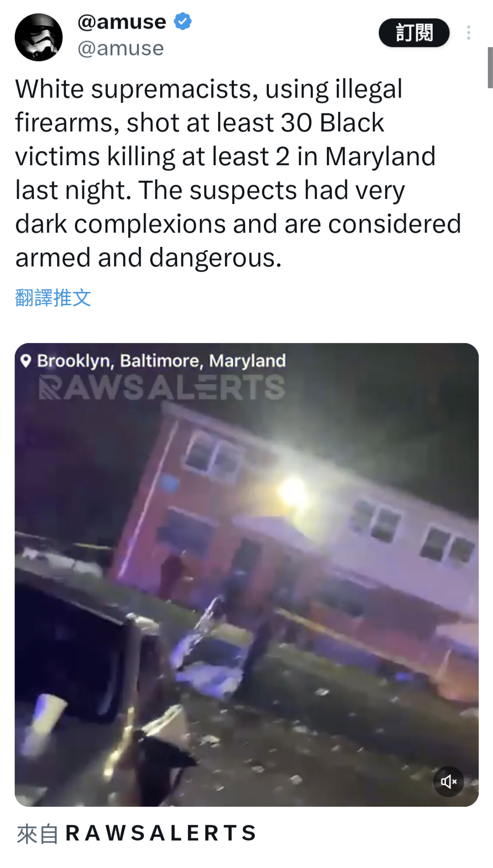Image resolution: width=493 pixels, height=868 pixels.
Task: Click the location pin icon on the video
Action: (26, 361)
